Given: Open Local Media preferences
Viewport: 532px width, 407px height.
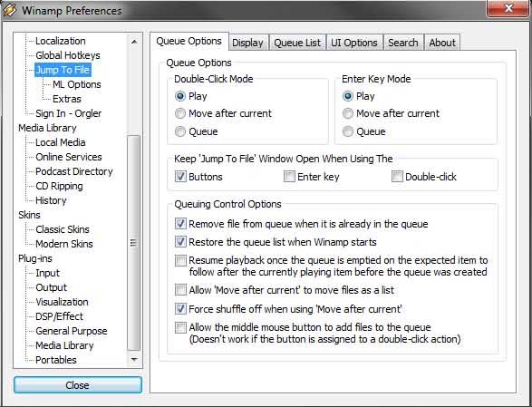Looking at the screenshot, I should [x=61, y=142].
